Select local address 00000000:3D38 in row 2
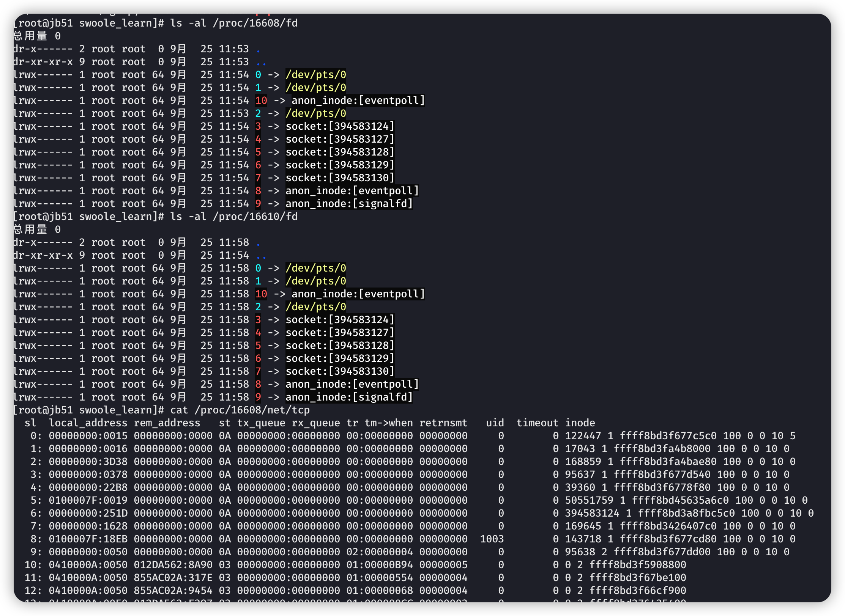 point(88,462)
